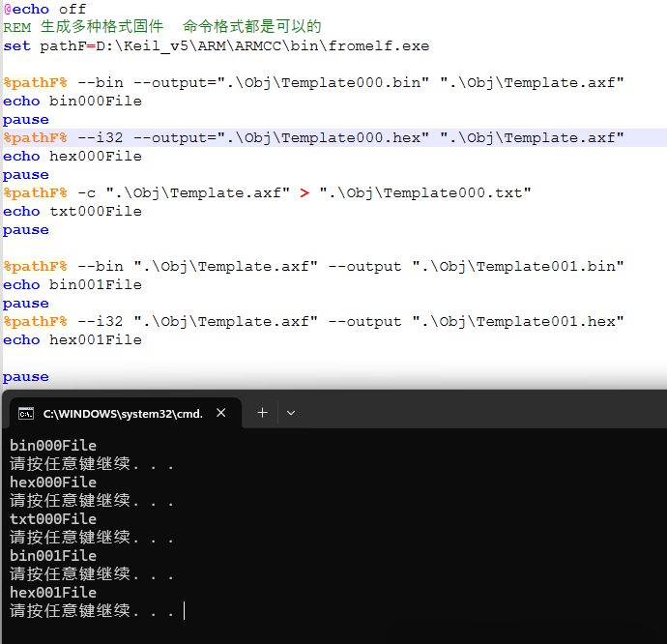Click "hex001File" output in the terminal
667x644 pixels.
pos(53,593)
